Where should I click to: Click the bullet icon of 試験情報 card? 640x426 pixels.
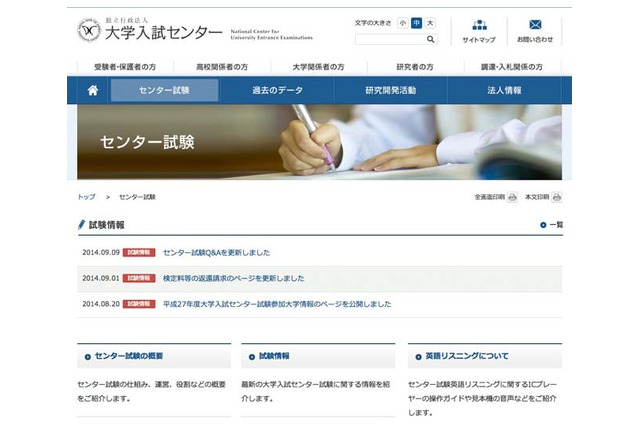coord(251,357)
